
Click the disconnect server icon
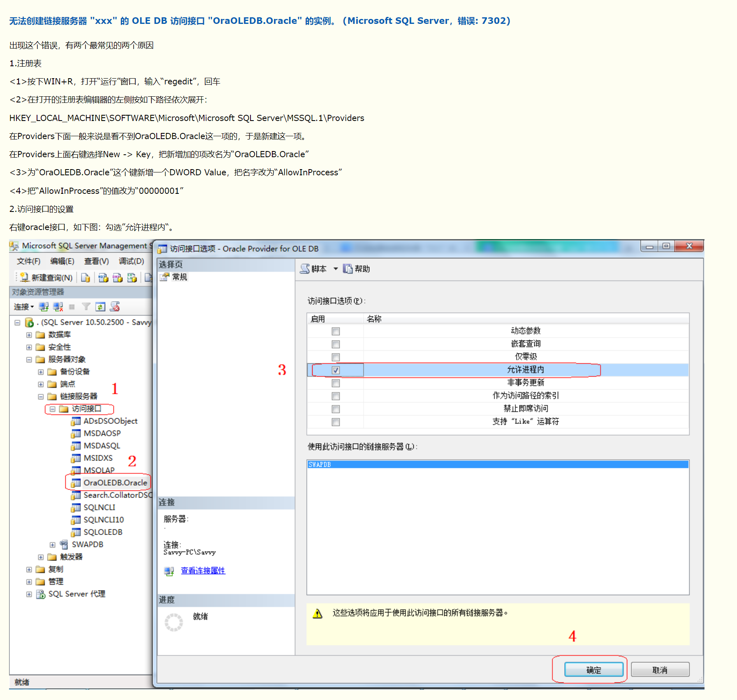click(x=58, y=307)
